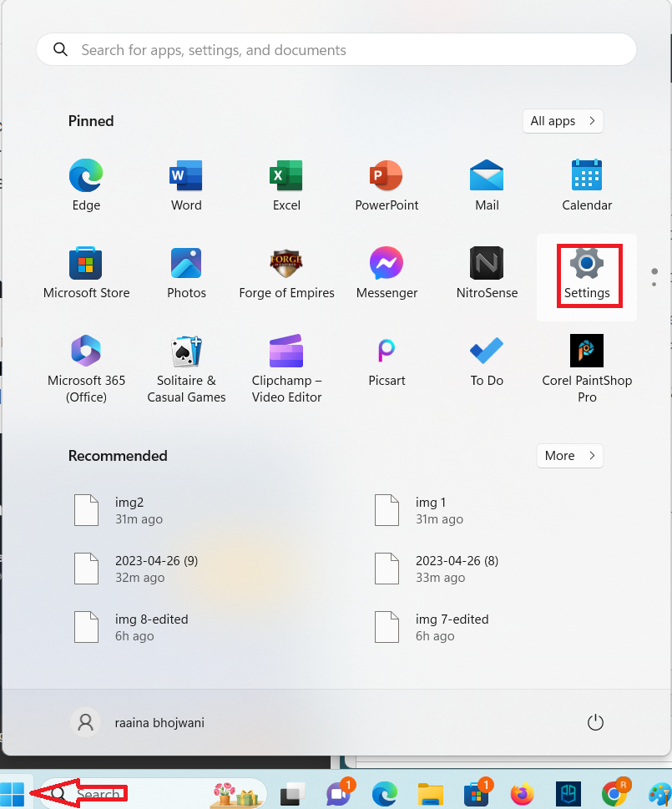Launch Word from pinned apps
Viewport: 672px width, 809px height.
[186, 185]
